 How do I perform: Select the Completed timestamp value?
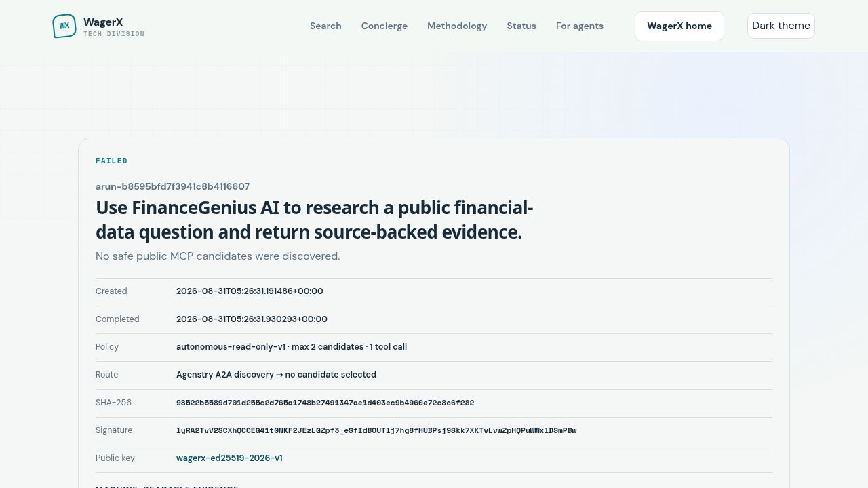click(x=252, y=319)
